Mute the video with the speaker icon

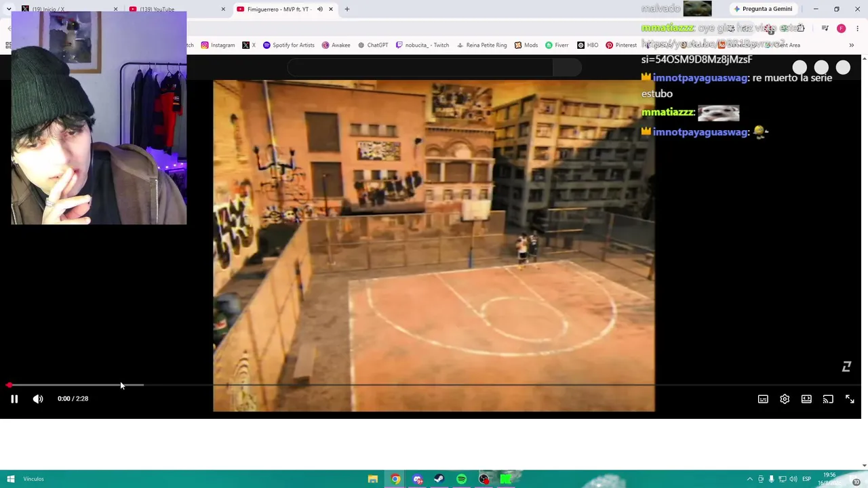(38, 399)
